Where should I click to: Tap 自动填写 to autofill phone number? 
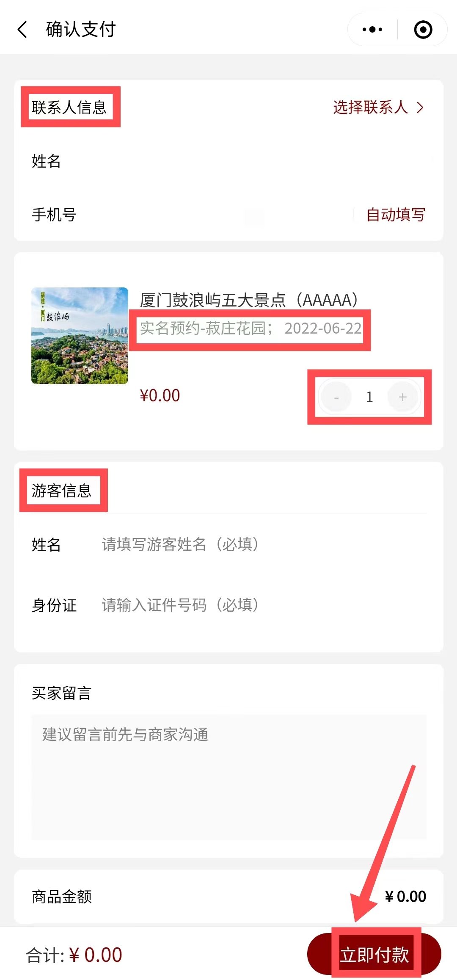[x=395, y=215]
